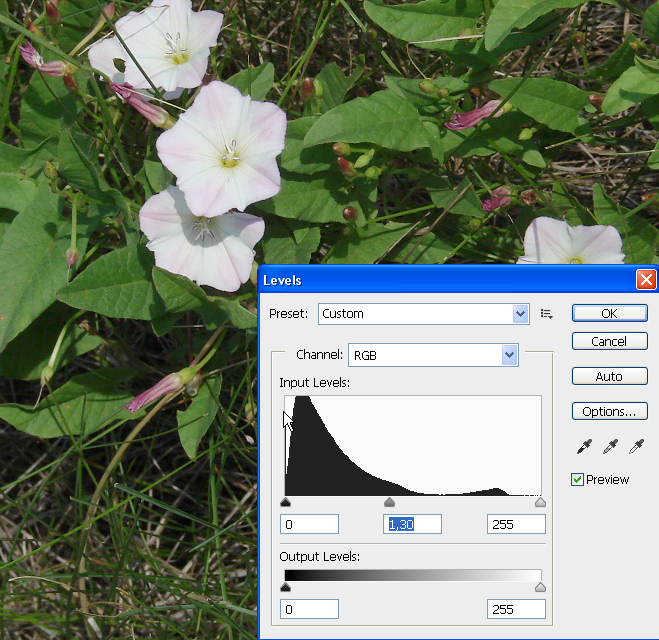Select the white point eyedropper
659x640 pixels.
[635, 446]
